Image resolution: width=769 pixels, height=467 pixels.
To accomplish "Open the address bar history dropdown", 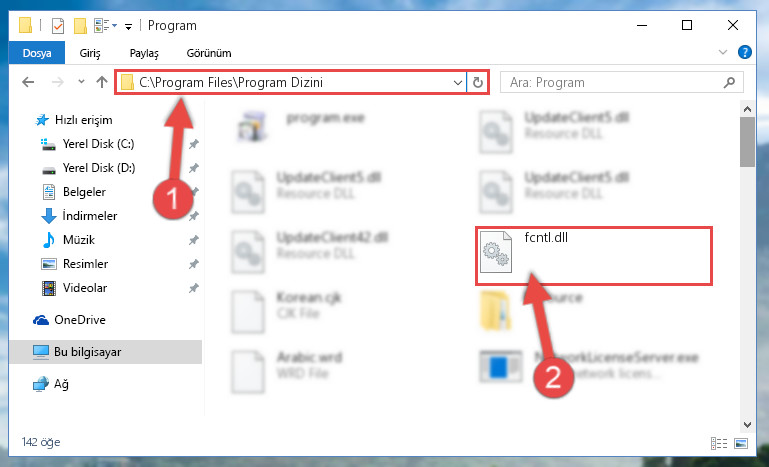I will [x=457, y=82].
